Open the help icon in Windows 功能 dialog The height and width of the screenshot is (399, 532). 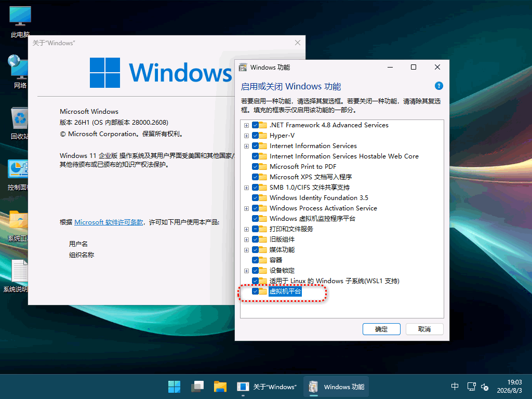click(438, 86)
